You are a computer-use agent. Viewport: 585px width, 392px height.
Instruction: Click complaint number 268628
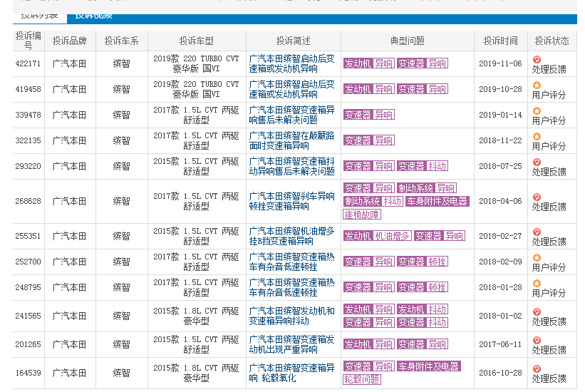pos(28,201)
